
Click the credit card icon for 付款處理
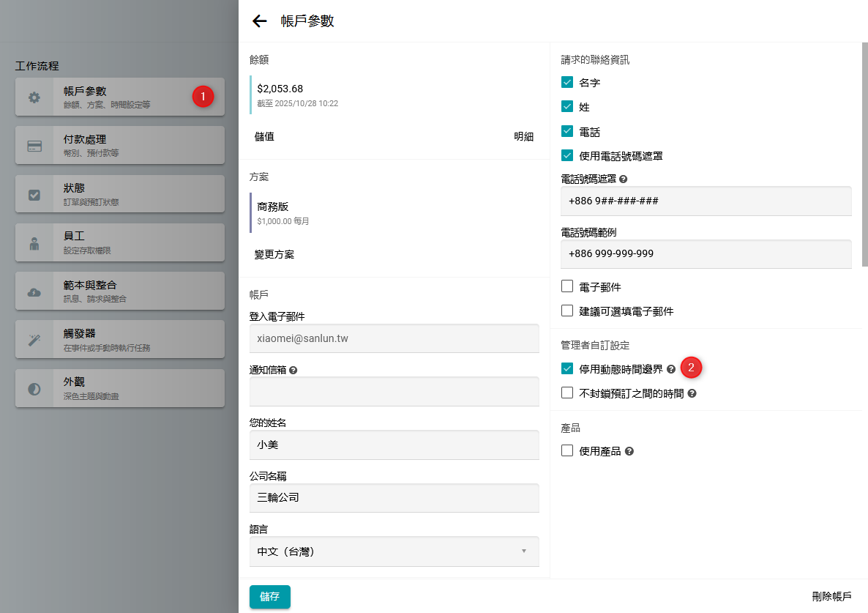coord(34,146)
